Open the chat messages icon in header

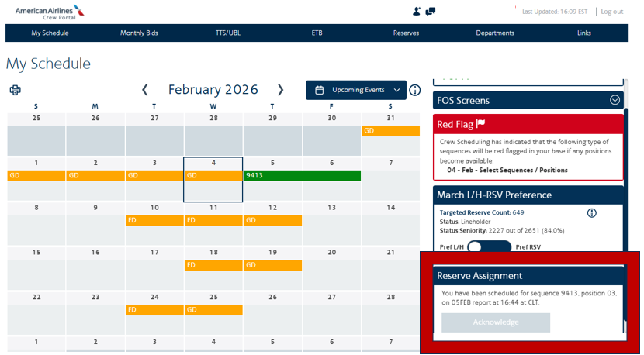click(431, 12)
